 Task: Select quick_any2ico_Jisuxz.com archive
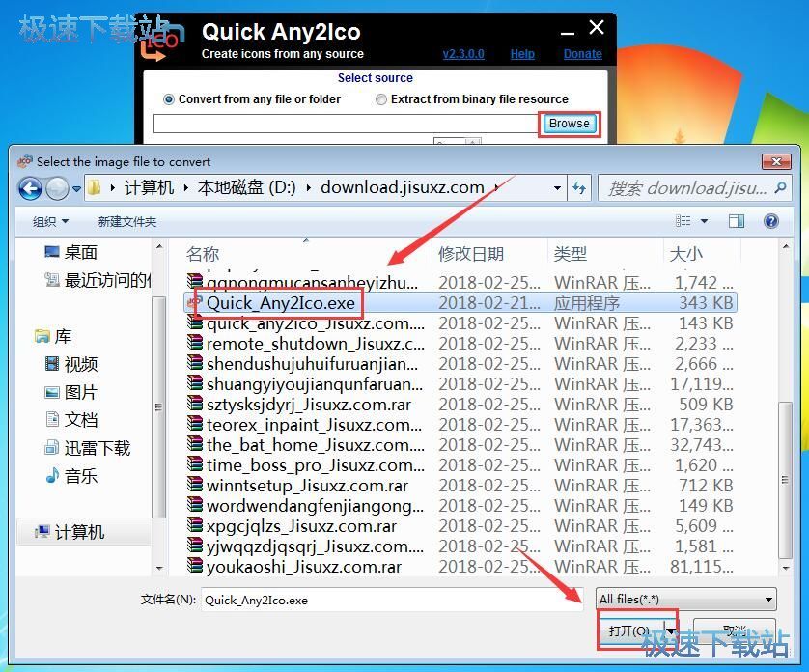click(x=460, y=323)
